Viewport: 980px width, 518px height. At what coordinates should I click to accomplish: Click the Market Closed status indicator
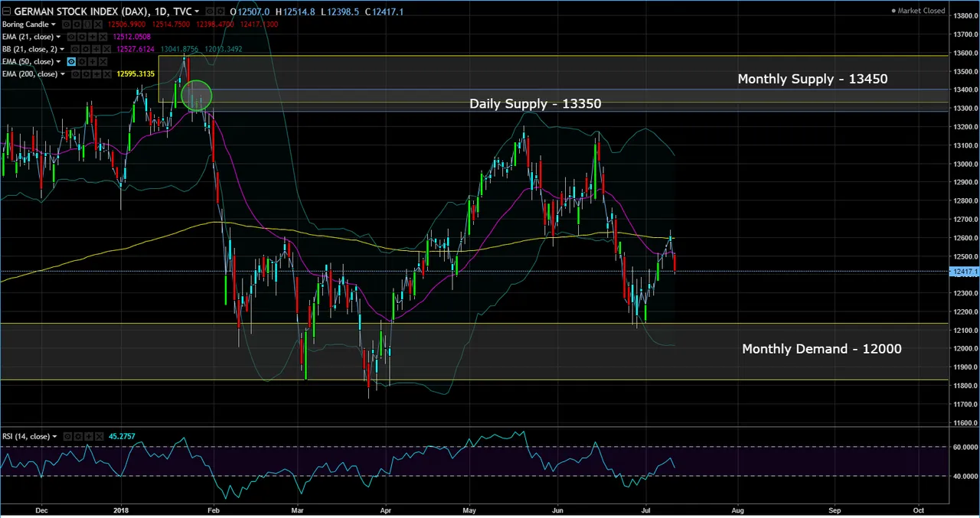coord(918,11)
